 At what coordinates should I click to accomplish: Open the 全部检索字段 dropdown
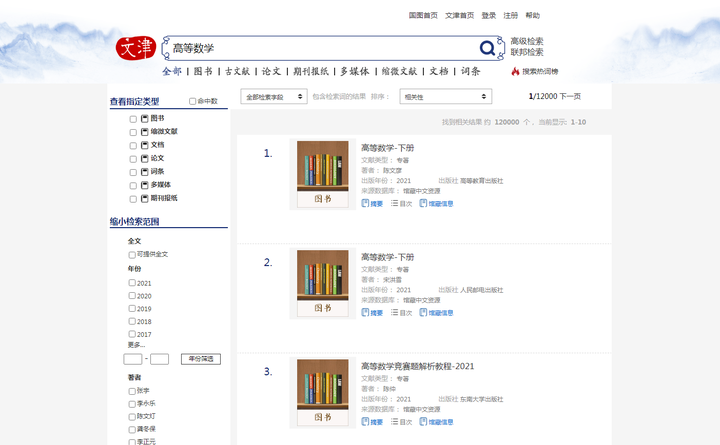coord(274,96)
